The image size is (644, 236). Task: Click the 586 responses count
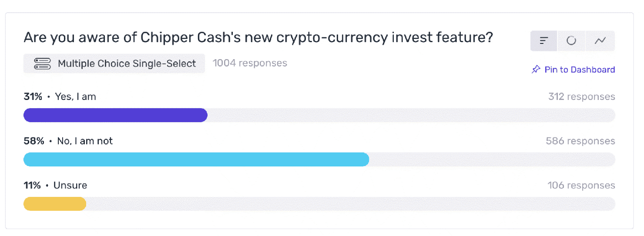[x=580, y=141]
